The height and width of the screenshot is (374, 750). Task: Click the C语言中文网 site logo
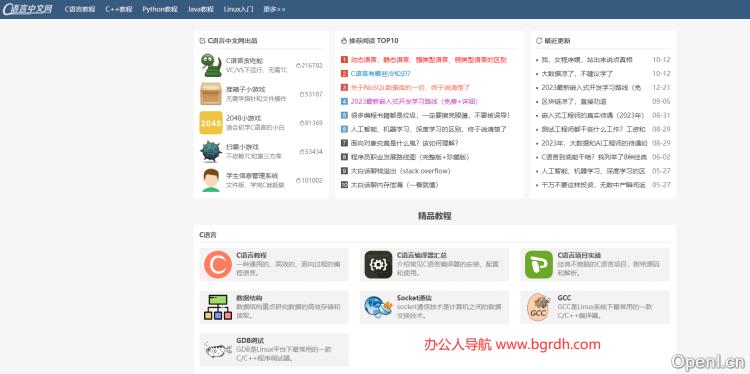pyautogui.click(x=27, y=9)
